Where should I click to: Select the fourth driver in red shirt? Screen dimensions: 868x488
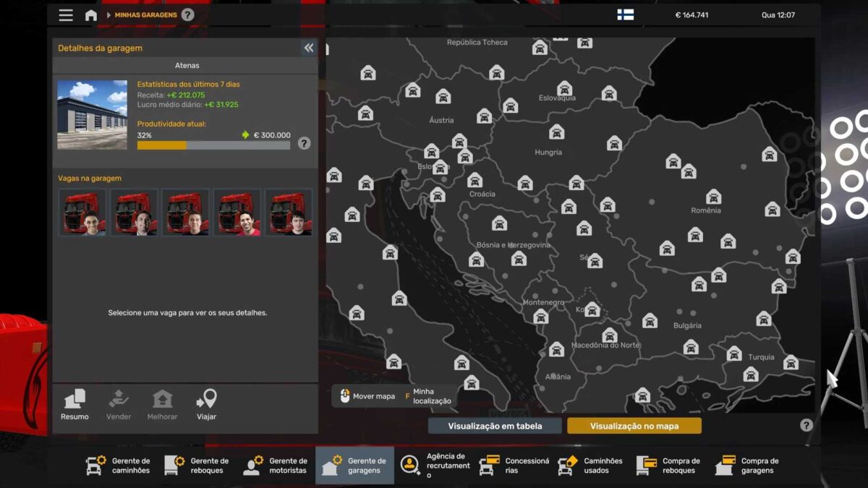click(x=237, y=213)
